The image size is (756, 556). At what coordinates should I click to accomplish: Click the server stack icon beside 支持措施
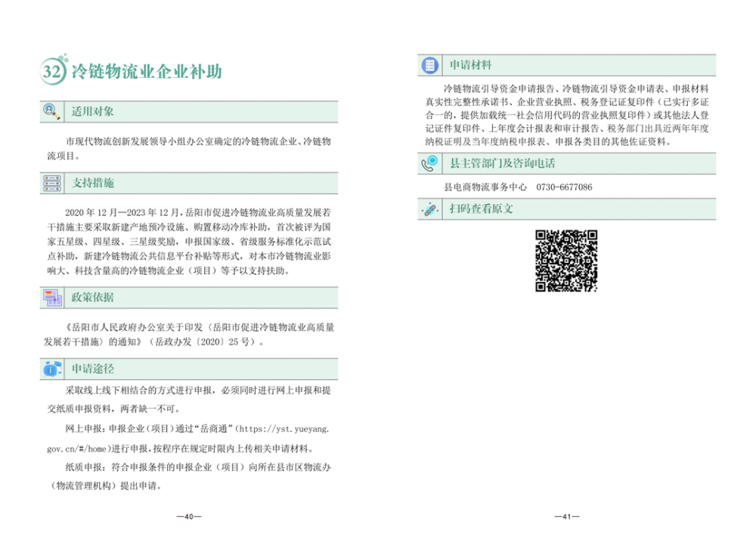pyautogui.click(x=51, y=183)
